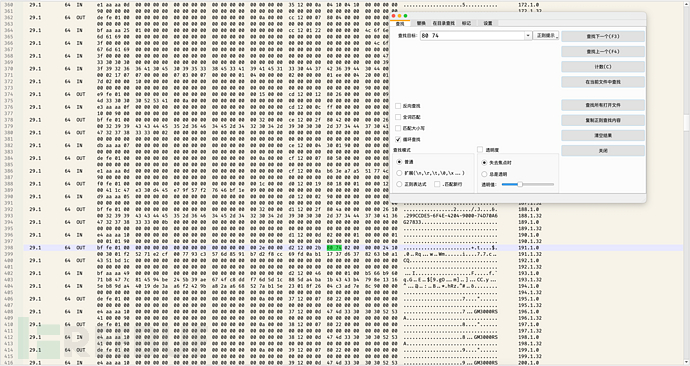Screen dimensions: 690x366
Task: Switch to the 替换 tab
Action: (421, 23)
